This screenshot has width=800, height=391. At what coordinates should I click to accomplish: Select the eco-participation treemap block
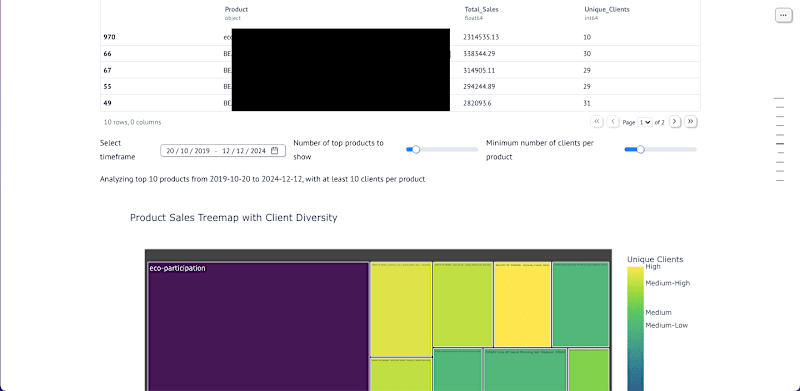258,327
